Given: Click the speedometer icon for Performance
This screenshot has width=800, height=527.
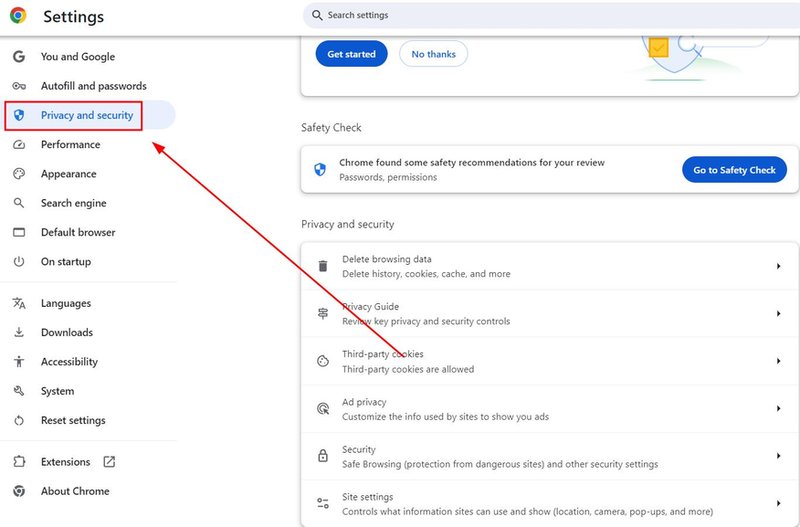Looking at the screenshot, I should (x=19, y=144).
